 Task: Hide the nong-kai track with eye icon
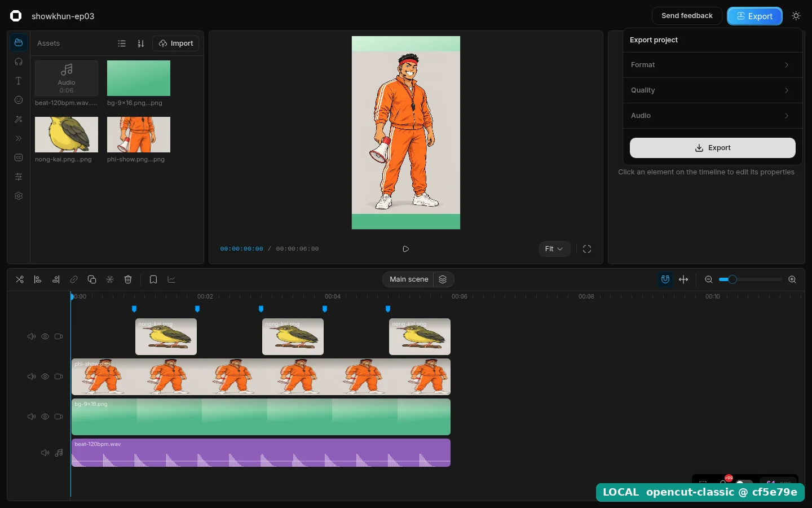(x=45, y=336)
